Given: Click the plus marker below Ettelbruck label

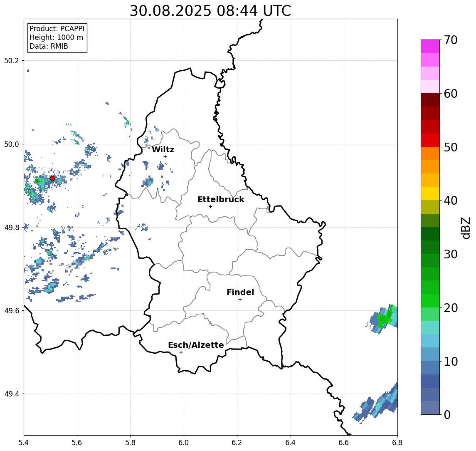Looking at the screenshot, I should [x=210, y=207].
